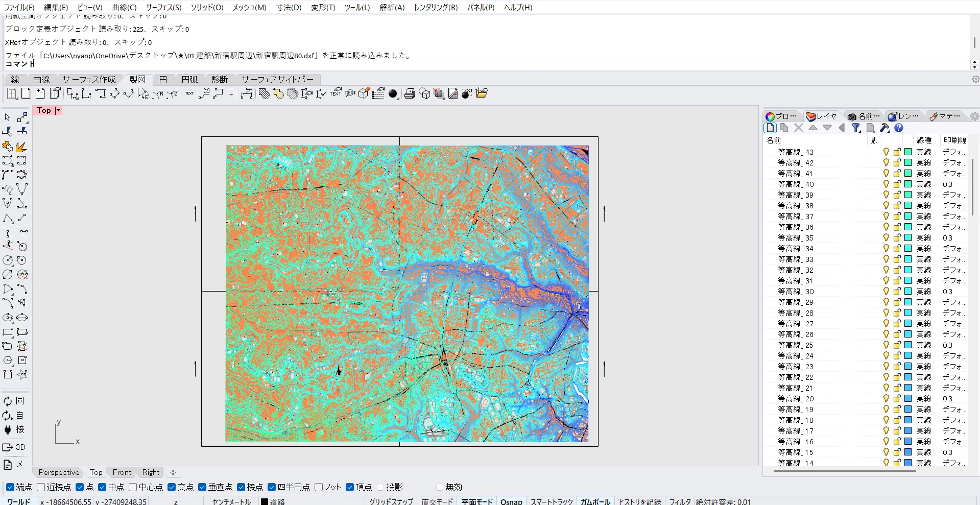Click the print icon in the toolbar
980x505 pixels.
(x=410, y=93)
